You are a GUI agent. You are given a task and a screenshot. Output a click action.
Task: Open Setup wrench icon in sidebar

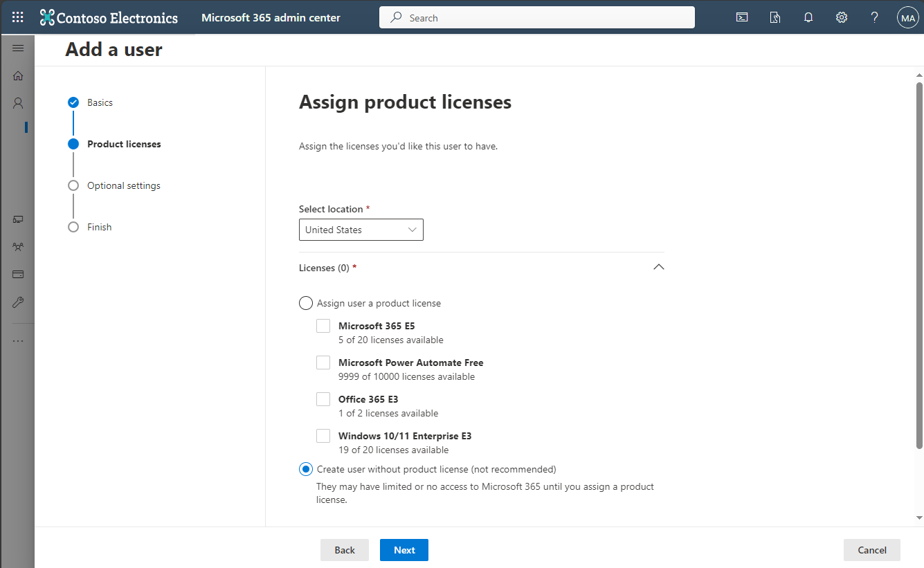(x=18, y=302)
